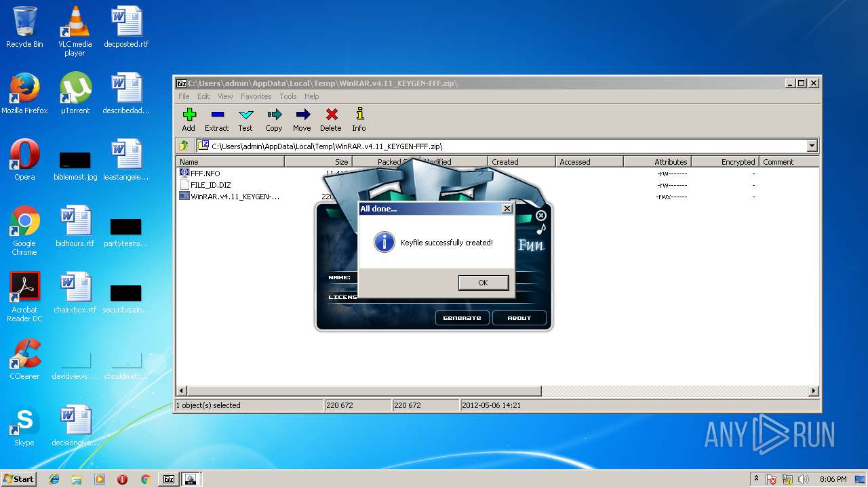868x488 pixels.
Task: Open Acrobat Reader DC desktop shortcut
Action: [x=24, y=298]
